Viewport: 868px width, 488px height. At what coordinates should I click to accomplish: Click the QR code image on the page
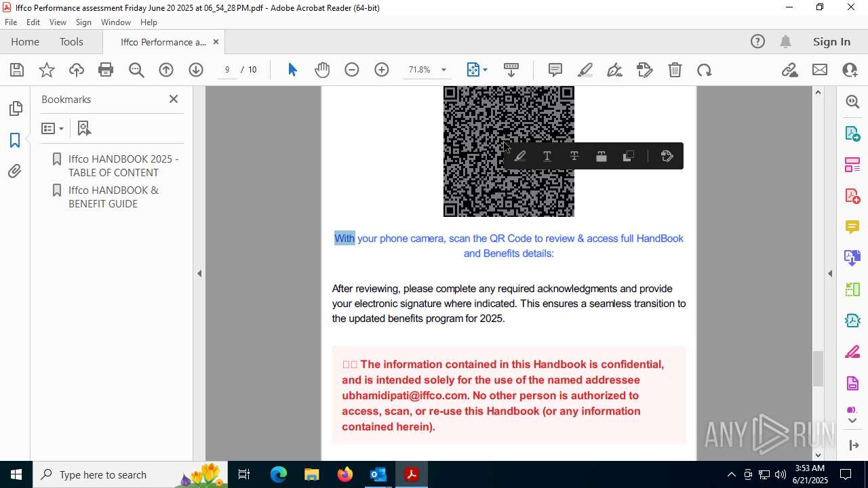tap(509, 151)
